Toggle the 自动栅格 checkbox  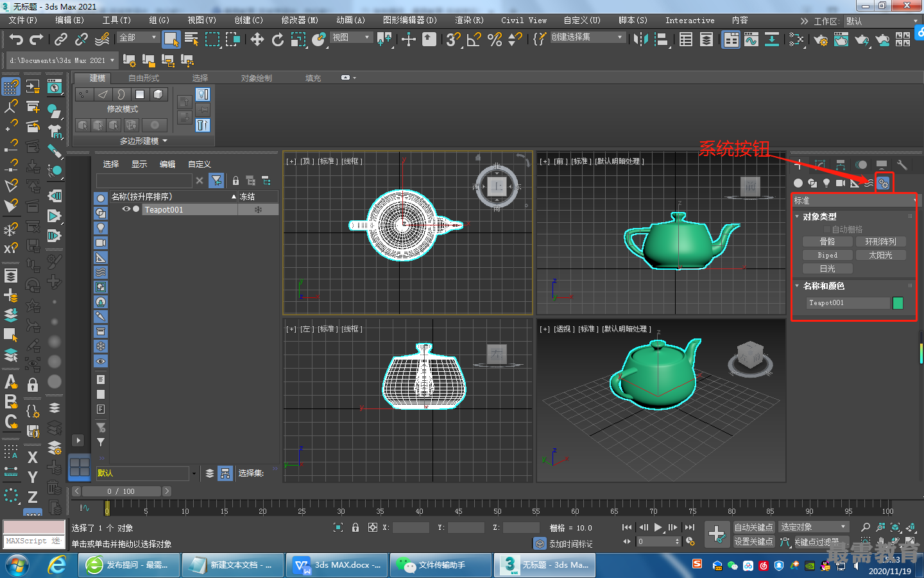pyautogui.click(x=827, y=229)
